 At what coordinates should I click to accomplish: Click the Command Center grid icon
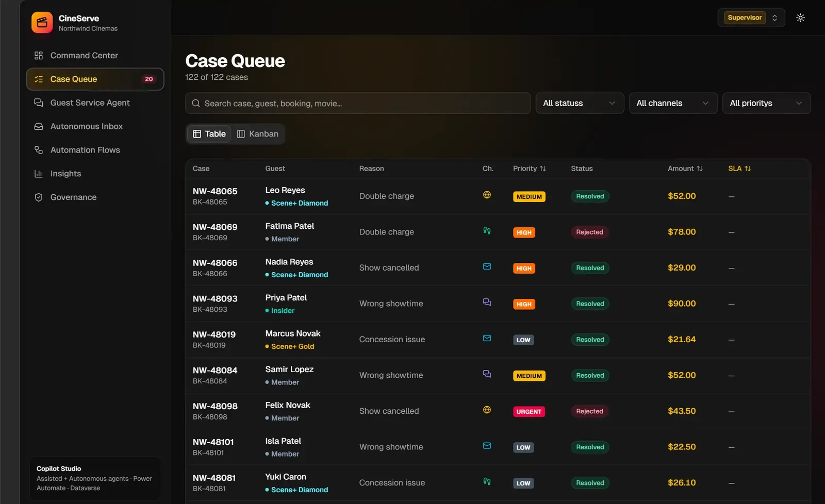pyautogui.click(x=39, y=55)
